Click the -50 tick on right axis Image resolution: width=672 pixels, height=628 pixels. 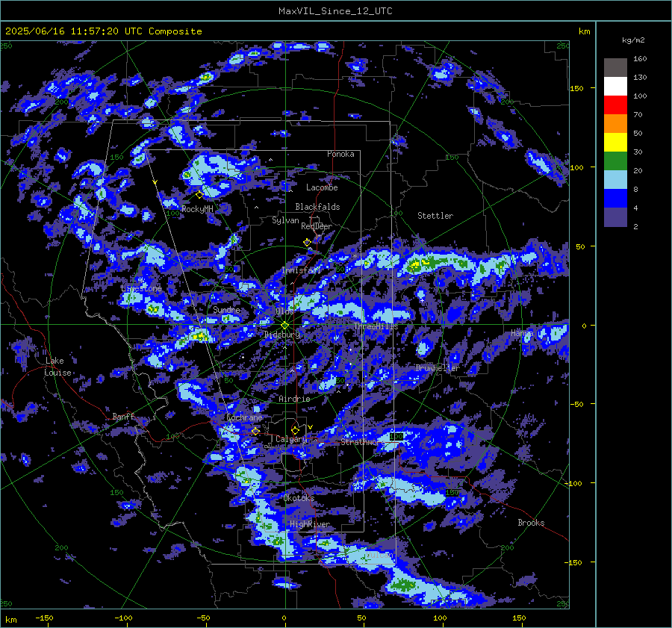576,404
